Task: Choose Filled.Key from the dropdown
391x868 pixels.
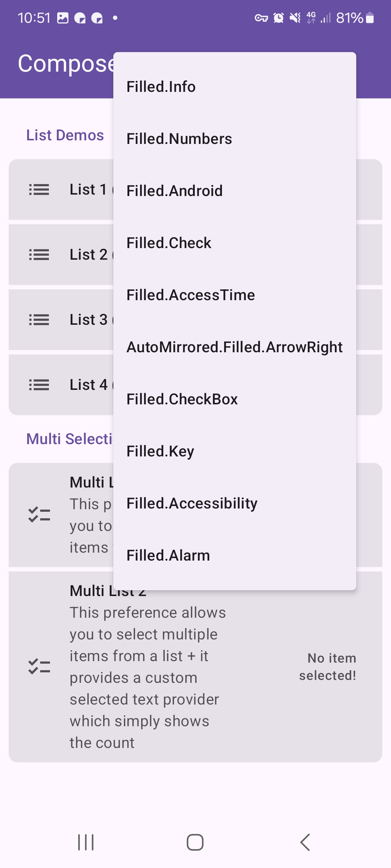Action: 235,451
